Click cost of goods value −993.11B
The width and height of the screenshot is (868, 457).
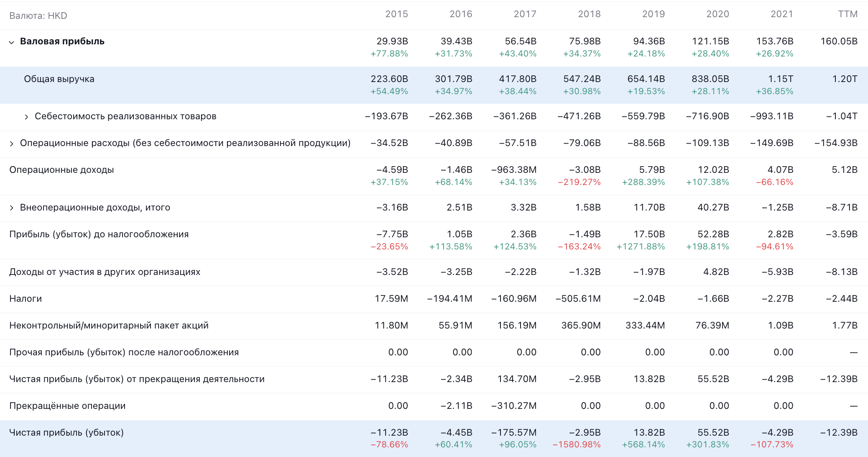pyautogui.click(x=772, y=116)
